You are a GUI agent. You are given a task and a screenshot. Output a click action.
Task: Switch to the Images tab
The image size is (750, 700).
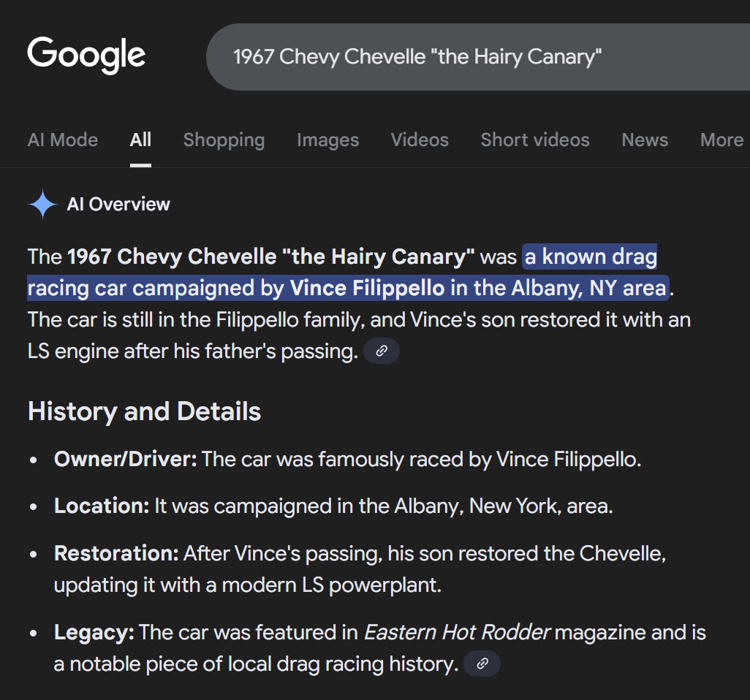coord(327,140)
